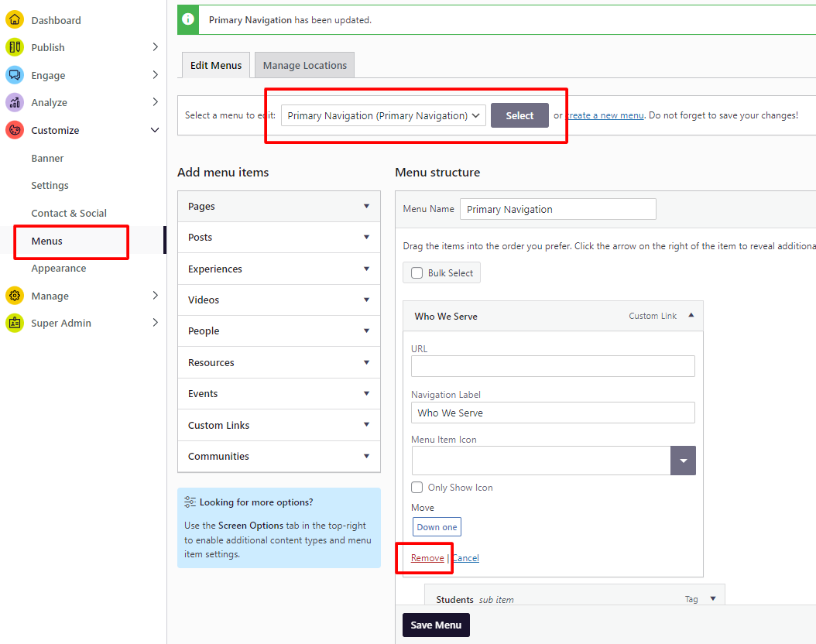Switch to the Manage Locations tab

[x=304, y=66]
